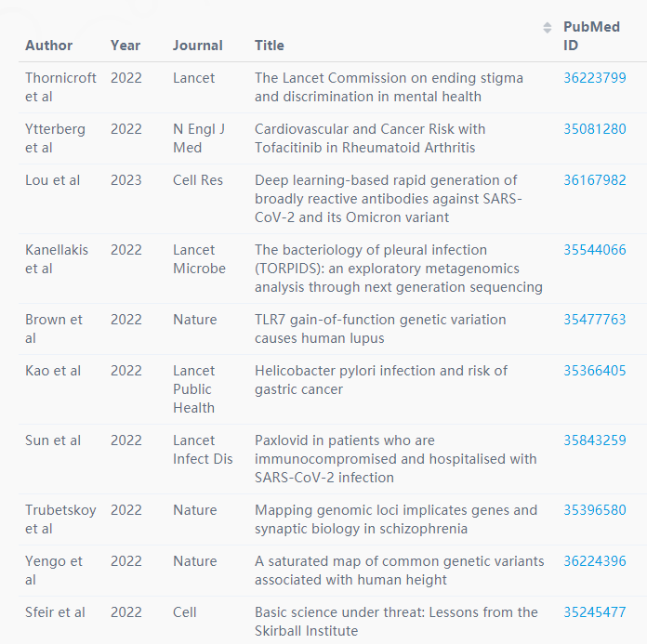This screenshot has height=644, width=647.
Task: Open PubMed link 35544066
Action: pos(595,250)
